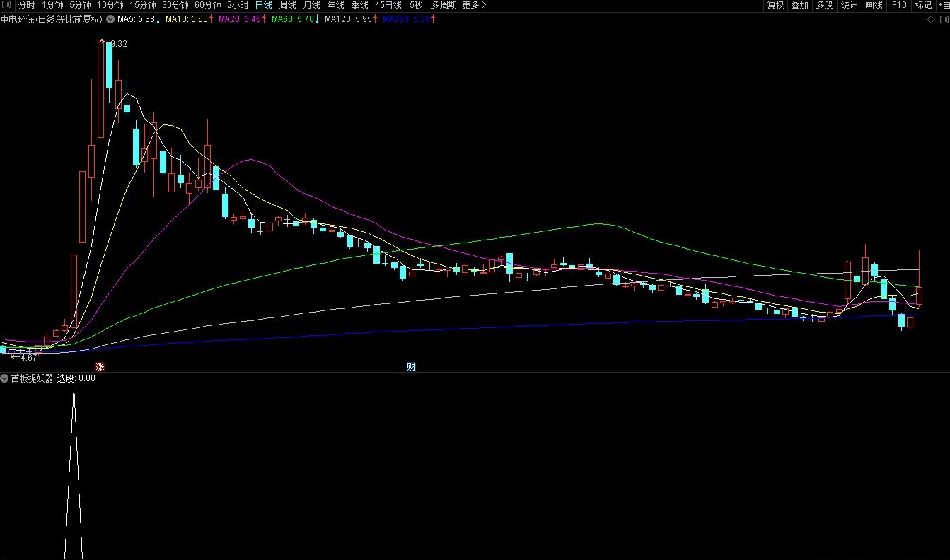The image size is (950, 560).
Task: Click the tallest cyan candle near 9.32 peak
Action: coord(109,65)
